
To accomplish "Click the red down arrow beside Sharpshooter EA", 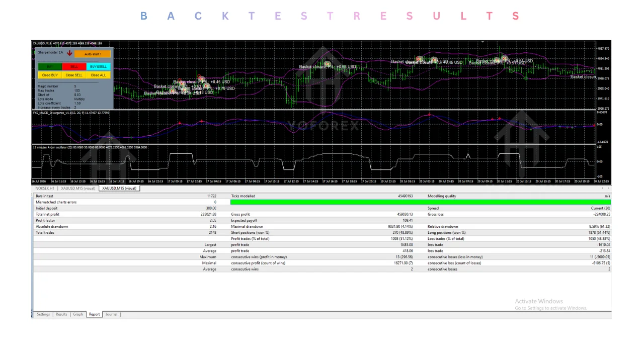I will tap(69, 53).
